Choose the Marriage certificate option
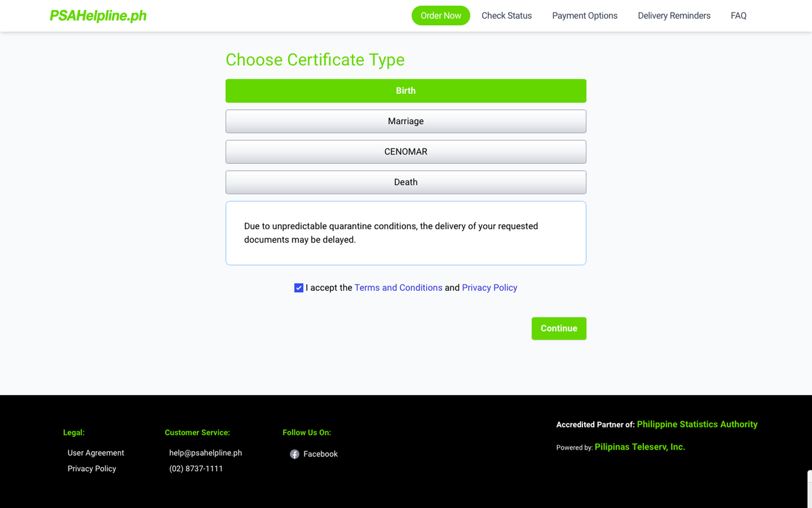The height and width of the screenshot is (508, 812). 406,121
